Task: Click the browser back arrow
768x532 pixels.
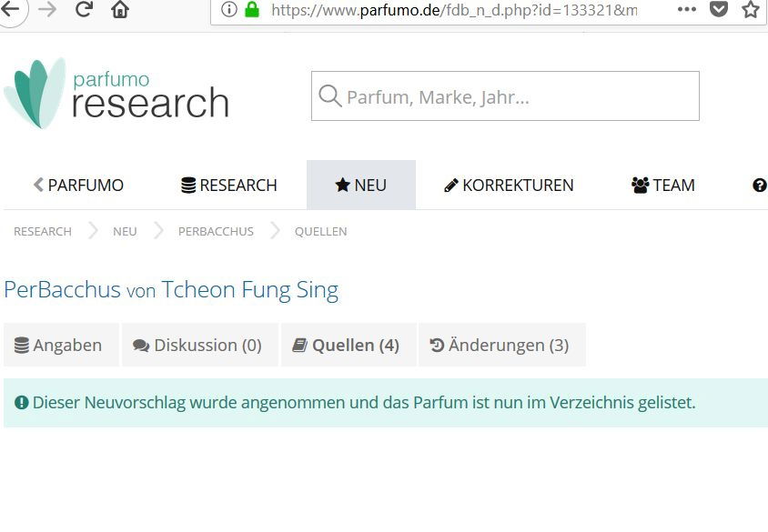Action: pyautogui.click(x=10, y=9)
